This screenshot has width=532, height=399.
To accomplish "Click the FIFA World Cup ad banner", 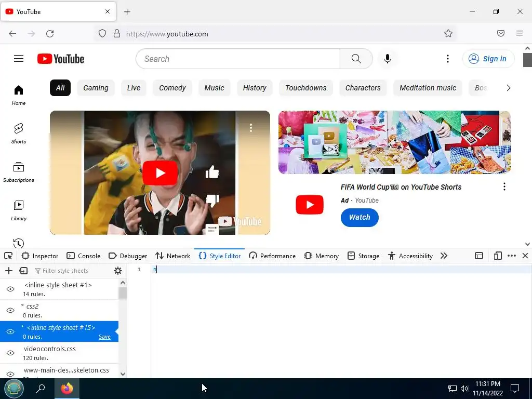I will (395, 142).
